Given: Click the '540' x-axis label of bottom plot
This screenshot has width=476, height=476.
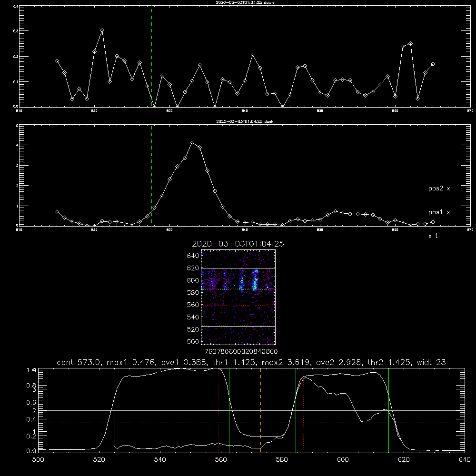Looking at the screenshot, I should pyautogui.click(x=160, y=460).
